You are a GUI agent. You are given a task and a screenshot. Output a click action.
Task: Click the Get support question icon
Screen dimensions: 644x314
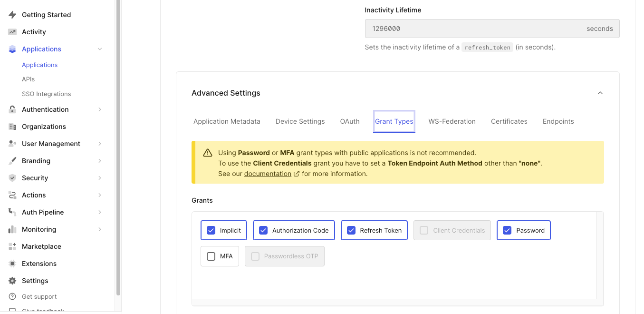[x=12, y=296]
